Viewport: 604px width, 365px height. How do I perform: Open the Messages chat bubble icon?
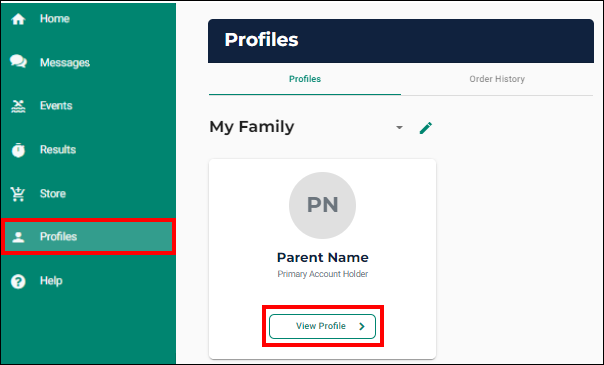[18, 62]
